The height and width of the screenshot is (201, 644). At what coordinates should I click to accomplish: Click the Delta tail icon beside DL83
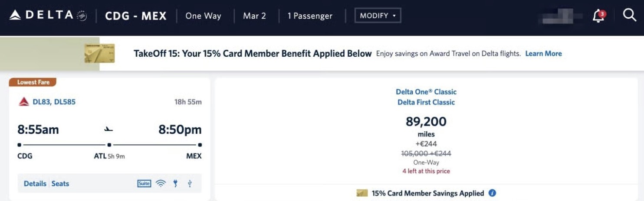(x=24, y=102)
